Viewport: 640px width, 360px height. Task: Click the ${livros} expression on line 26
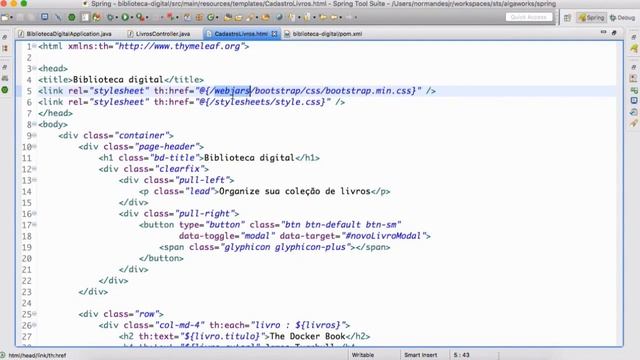(x=318, y=325)
